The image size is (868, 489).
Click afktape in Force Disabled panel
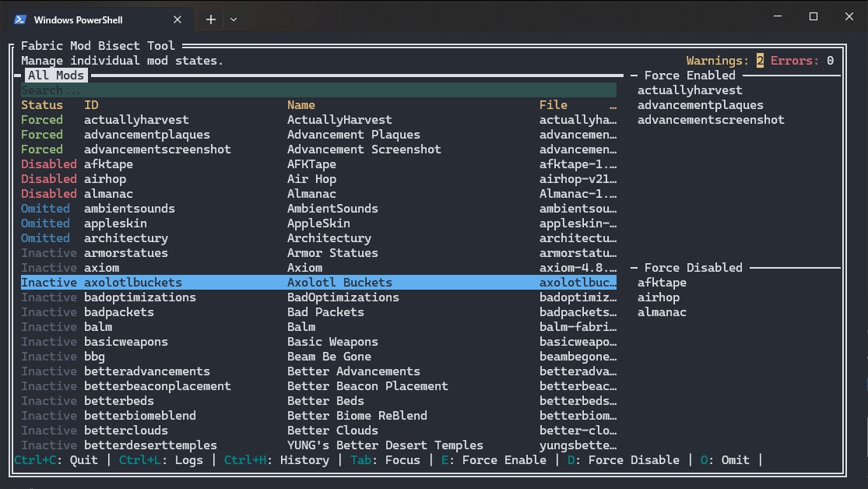(662, 283)
